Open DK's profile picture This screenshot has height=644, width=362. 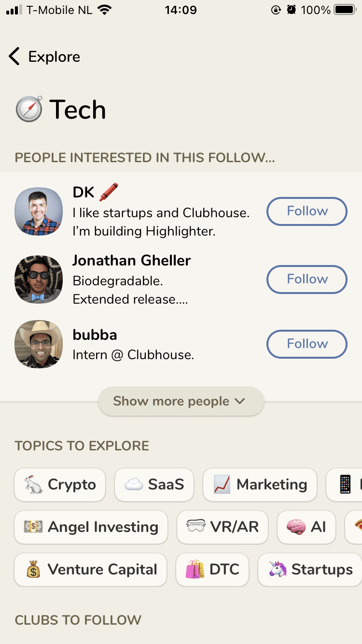coord(39,211)
